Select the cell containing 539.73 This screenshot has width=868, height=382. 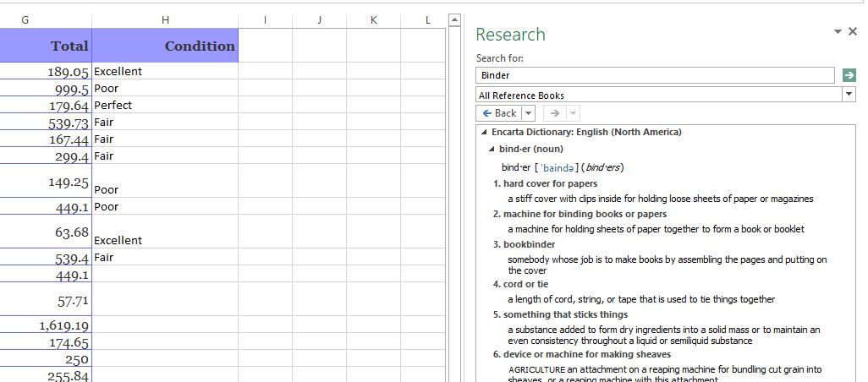[x=46, y=122]
